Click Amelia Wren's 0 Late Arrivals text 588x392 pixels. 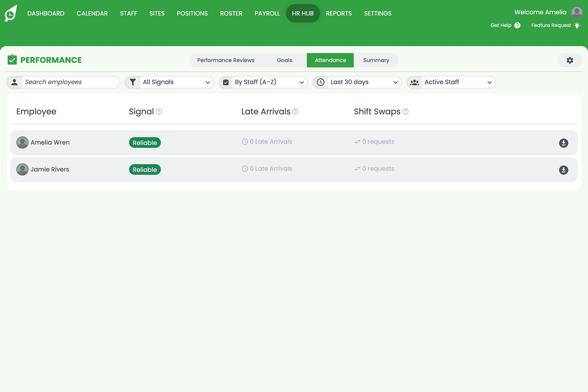coord(271,142)
